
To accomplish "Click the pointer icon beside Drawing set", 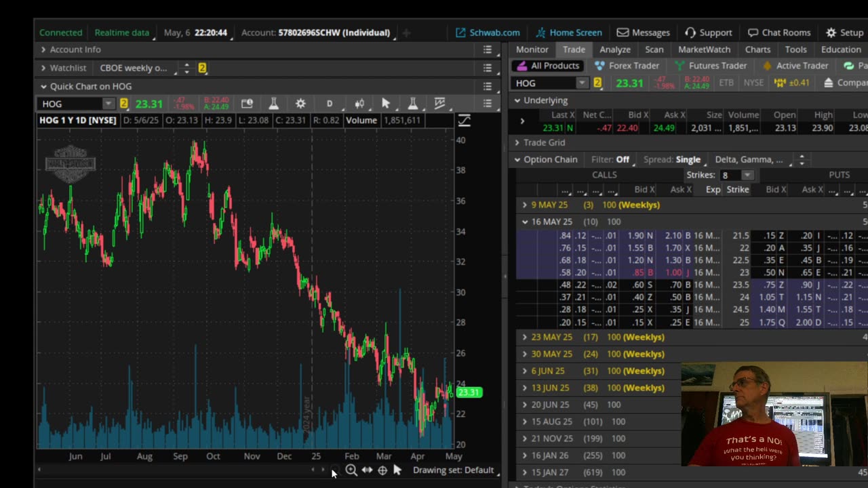I will click(397, 470).
